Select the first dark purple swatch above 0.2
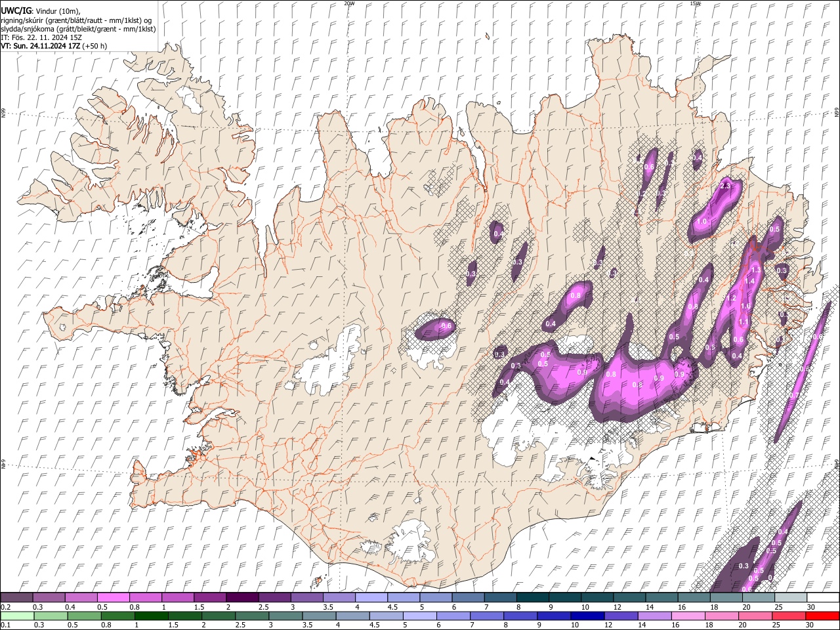The width and height of the screenshot is (840, 630). pyautogui.click(x=16, y=598)
